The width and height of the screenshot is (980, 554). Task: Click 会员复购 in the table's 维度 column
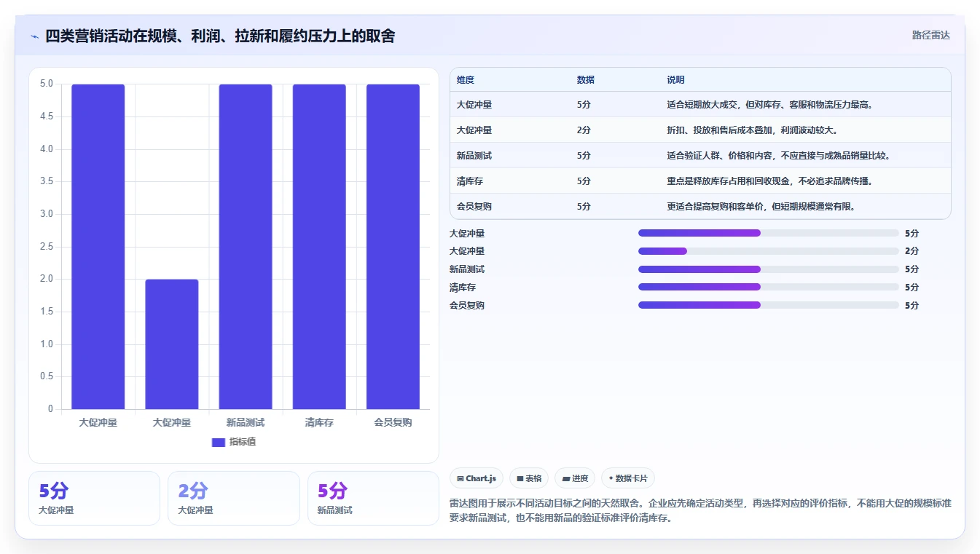(x=474, y=207)
